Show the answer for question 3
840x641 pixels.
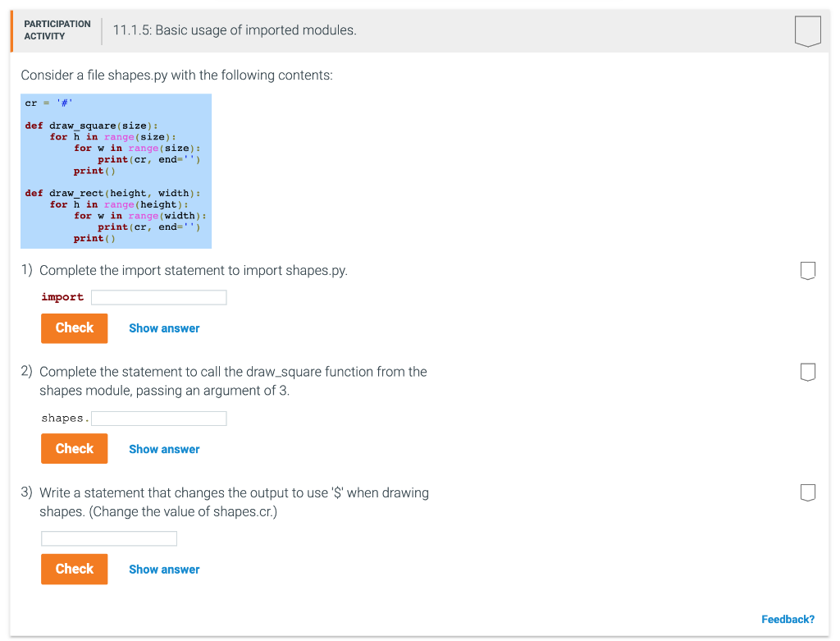tap(164, 569)
